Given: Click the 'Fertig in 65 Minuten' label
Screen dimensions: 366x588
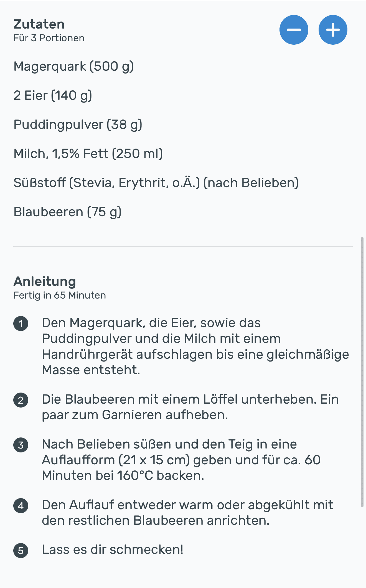Looking at the screenshot, I should point(60,295).
